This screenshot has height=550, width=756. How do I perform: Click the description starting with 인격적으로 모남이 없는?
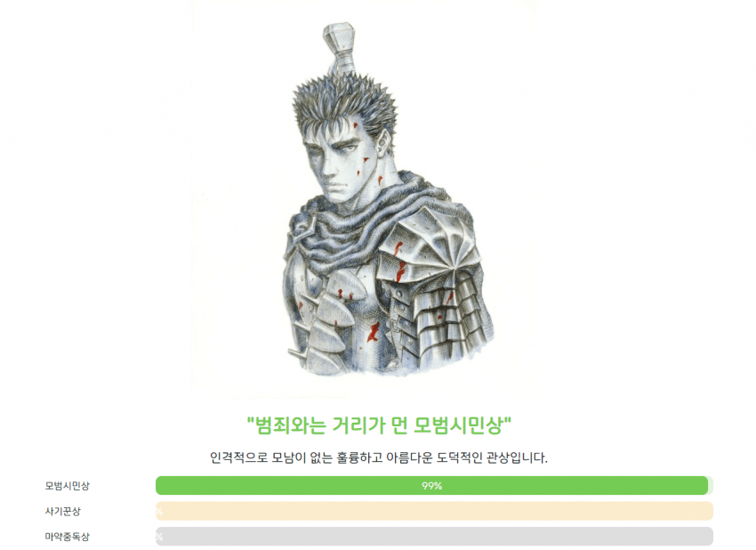379,457
